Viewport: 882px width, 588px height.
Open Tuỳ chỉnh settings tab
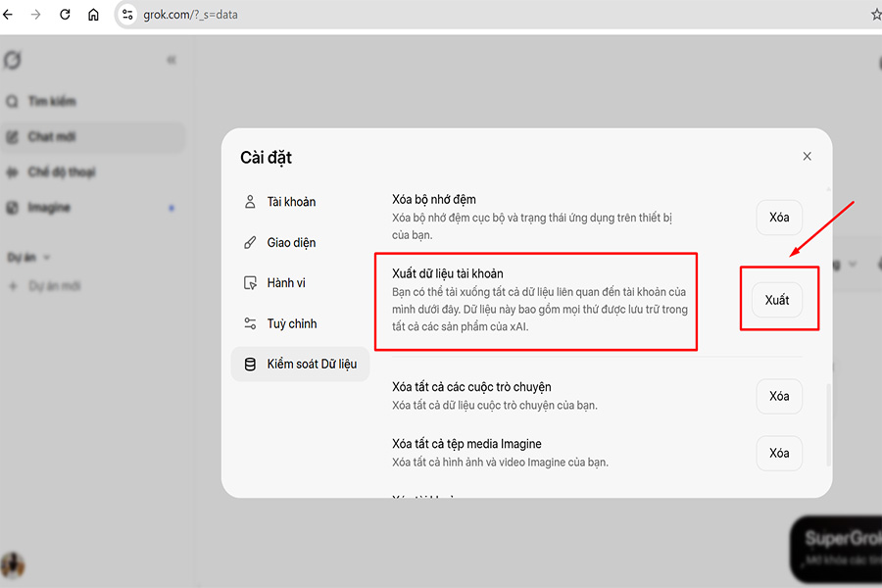coord(291,323)
